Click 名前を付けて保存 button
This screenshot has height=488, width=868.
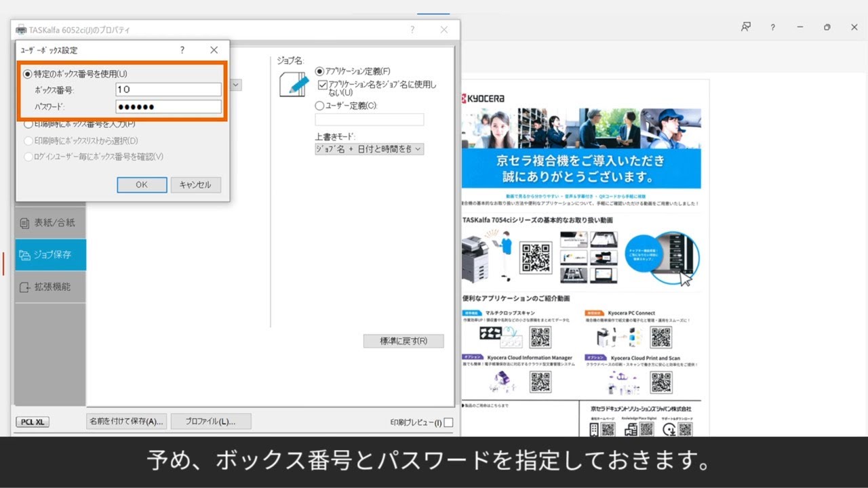coord(127,421)
